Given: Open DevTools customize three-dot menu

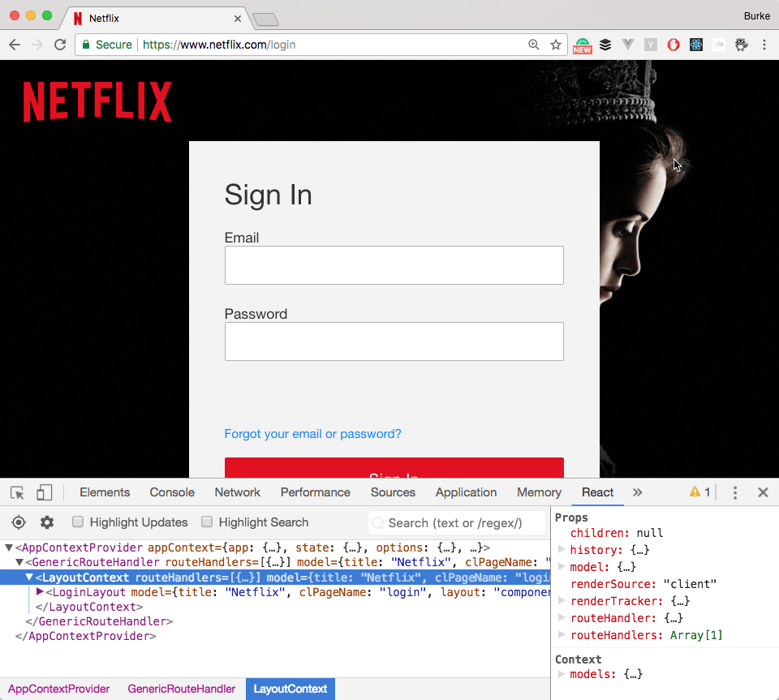Looking at the screenshot, I should 735,492.
